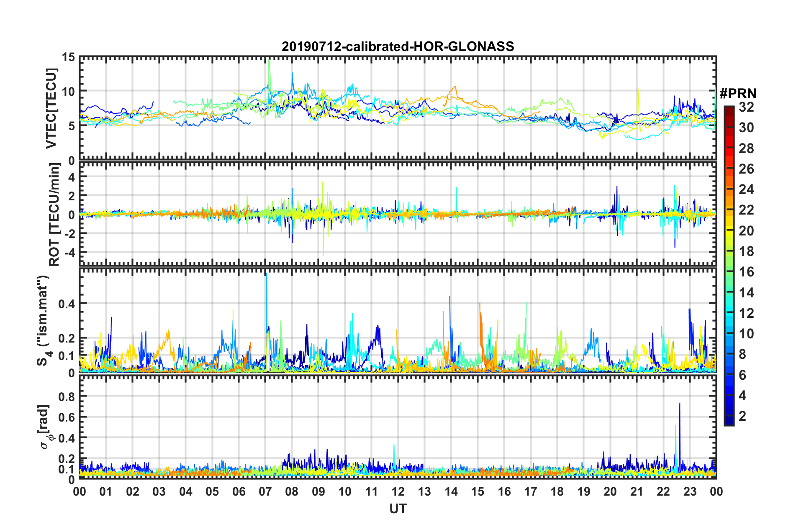Click ROT y-axis tick label -4

69,253
